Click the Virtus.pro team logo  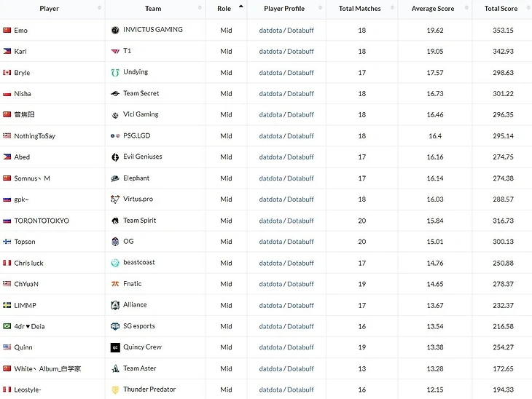click(x=115, y=199)
